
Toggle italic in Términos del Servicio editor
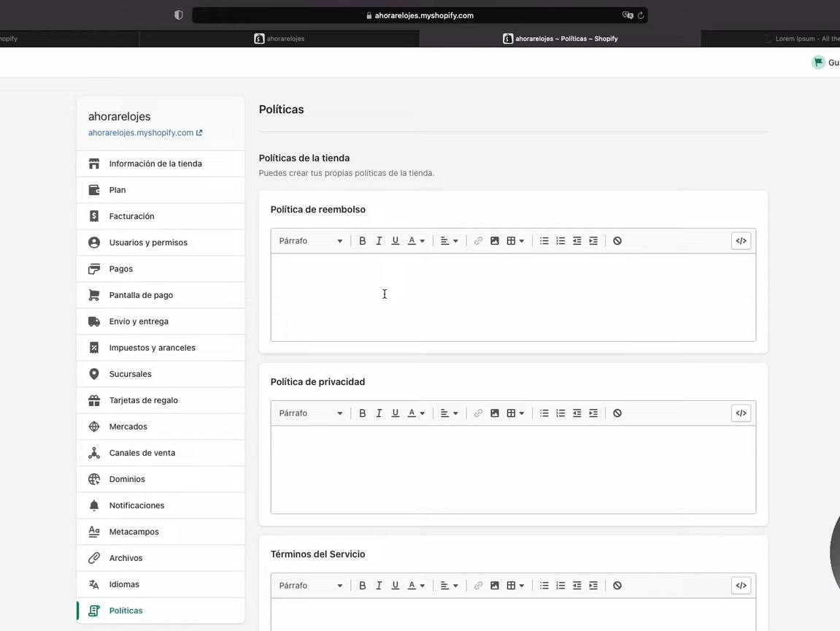(379, 586)
